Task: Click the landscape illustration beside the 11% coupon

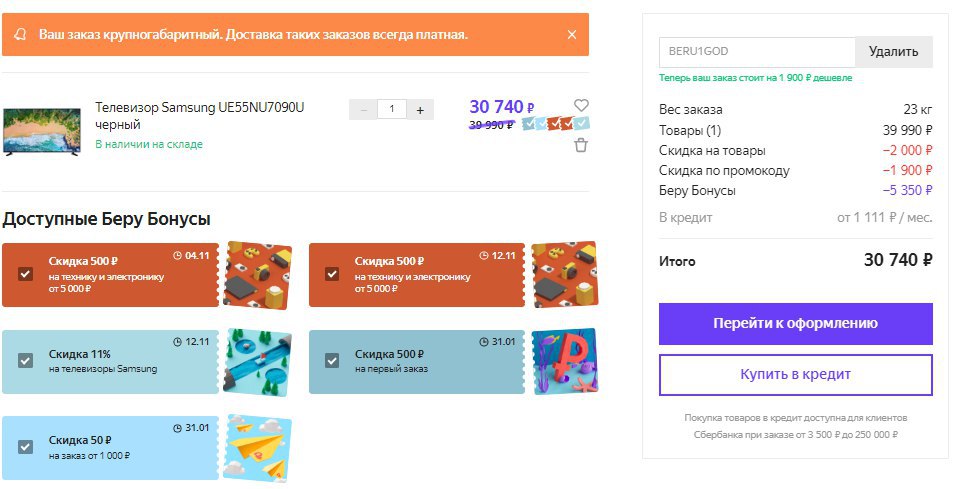Action: [257, 361]
